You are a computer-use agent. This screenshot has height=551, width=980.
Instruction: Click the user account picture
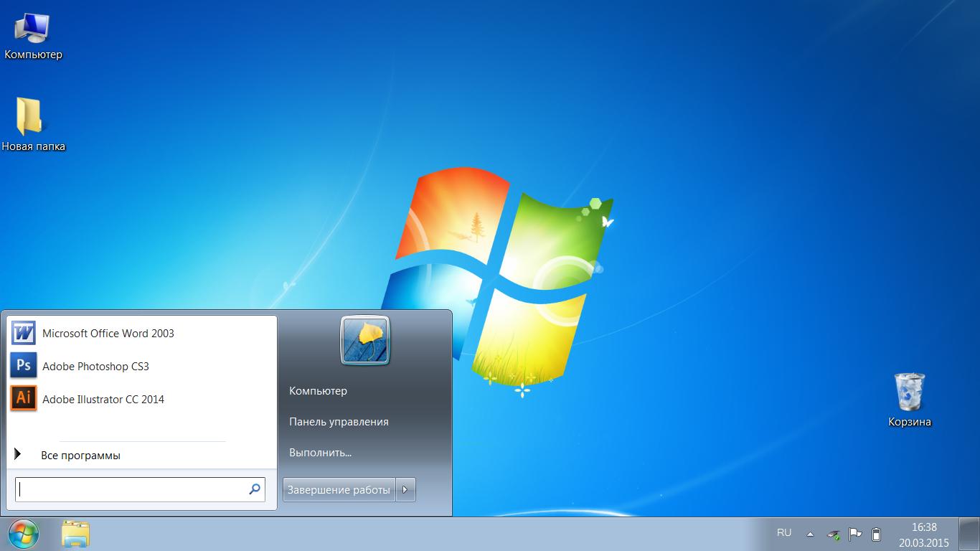tap(365, 340)
